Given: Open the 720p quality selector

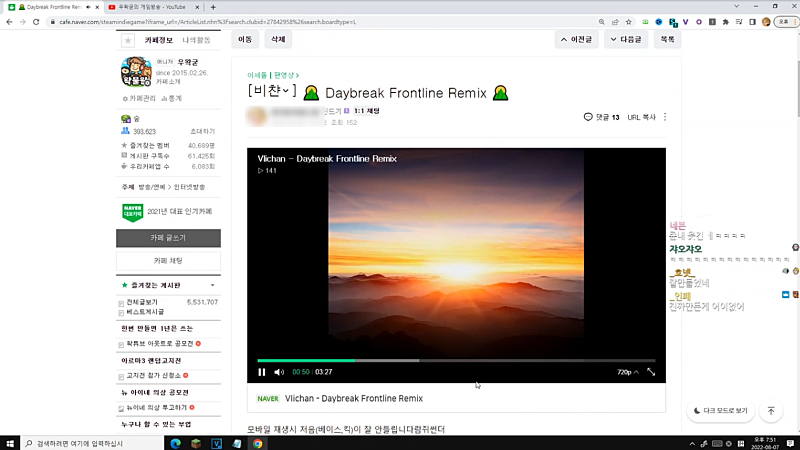Looking at the screenshot, I should point(626,372).
